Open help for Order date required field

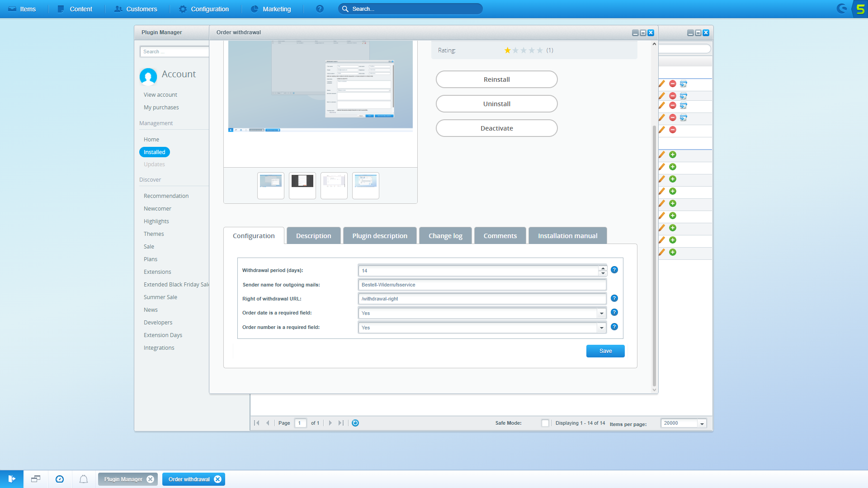(614, 312)
